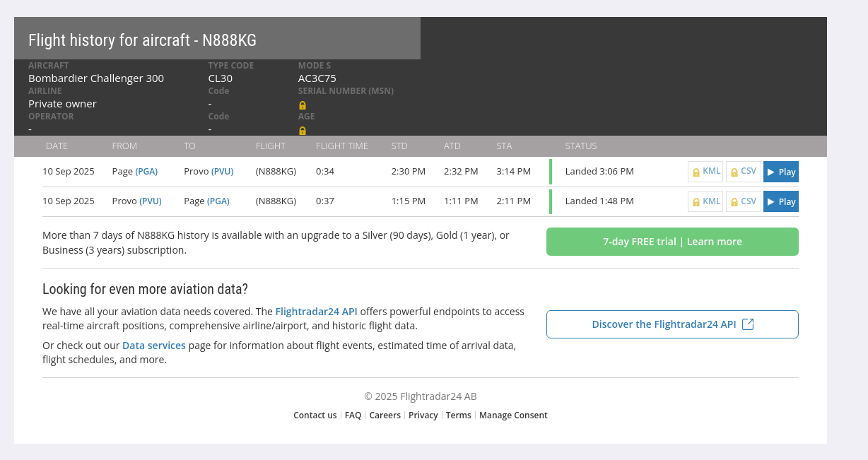Select Landed 1:48 PM status text

tap(599, 201)
